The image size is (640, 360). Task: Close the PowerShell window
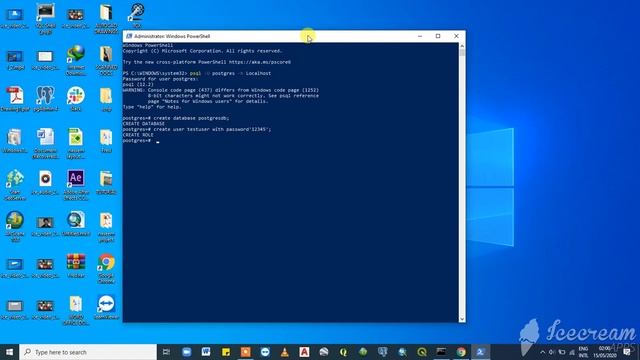(456, 36)
